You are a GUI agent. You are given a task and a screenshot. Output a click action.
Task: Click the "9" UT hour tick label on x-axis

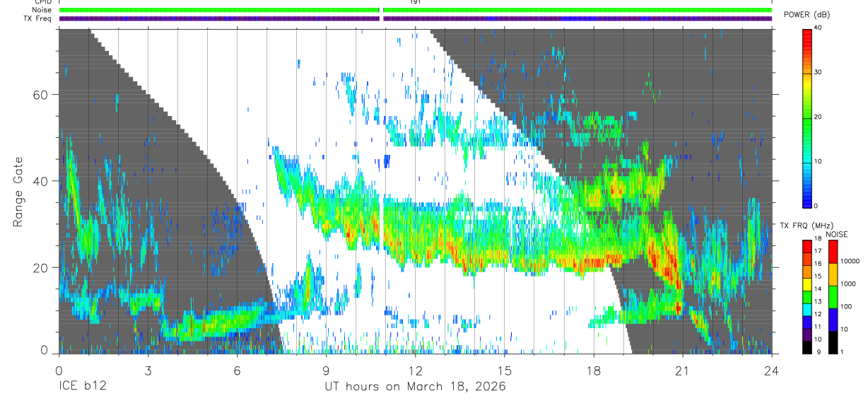[326, 371]
